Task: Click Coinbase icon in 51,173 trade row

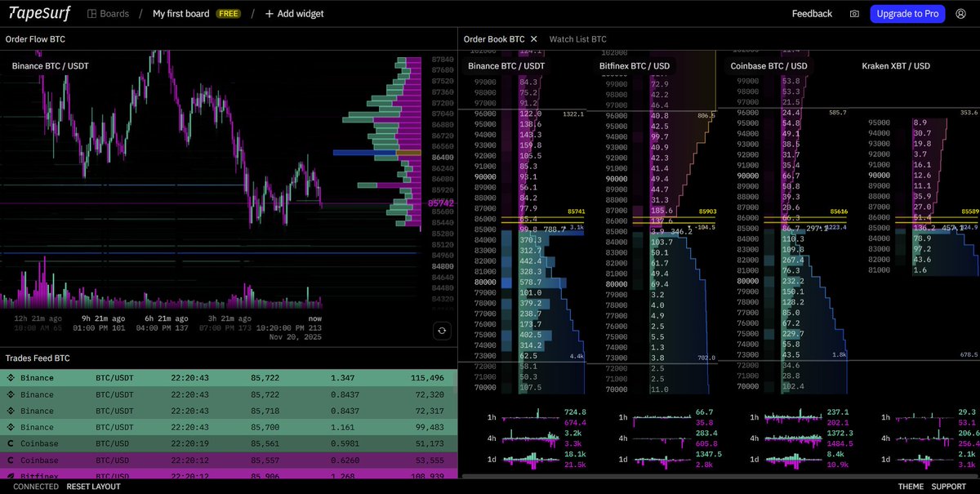Action: click(11, 443)
